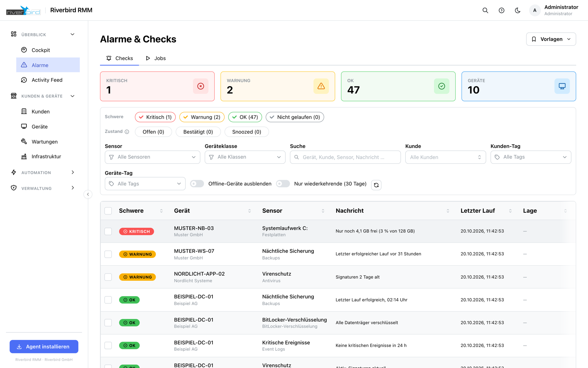
Task: Open Cockpit in sidebar
Action: 48,50
